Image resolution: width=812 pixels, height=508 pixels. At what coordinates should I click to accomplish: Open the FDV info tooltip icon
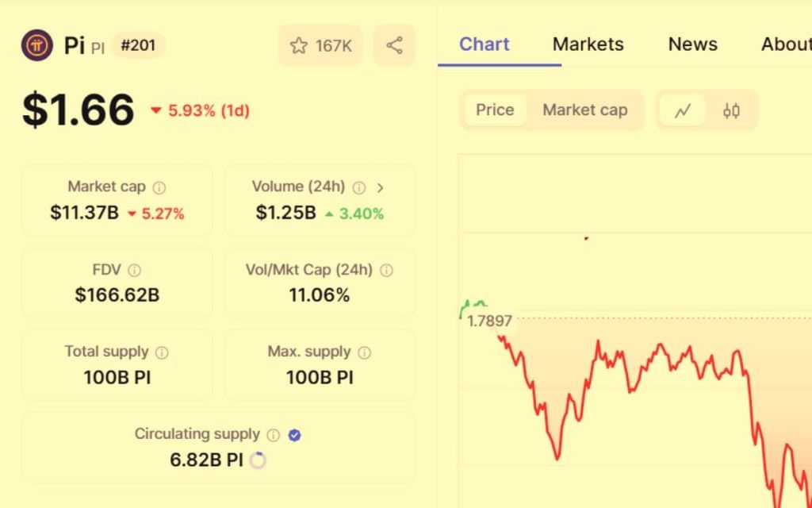135,270
